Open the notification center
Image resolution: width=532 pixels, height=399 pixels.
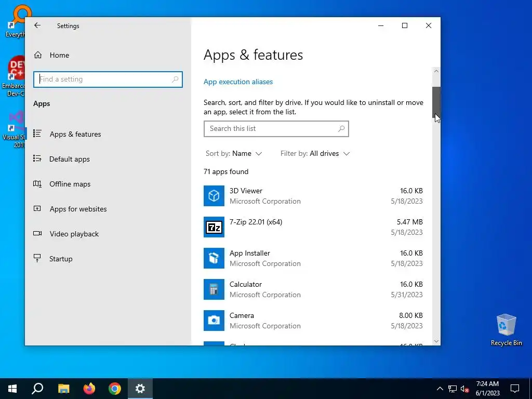515,389
